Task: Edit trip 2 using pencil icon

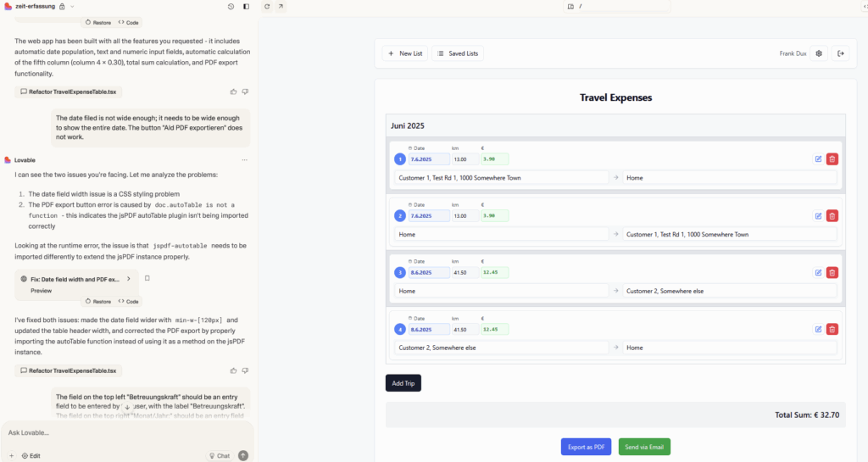Action: (818, 215)
